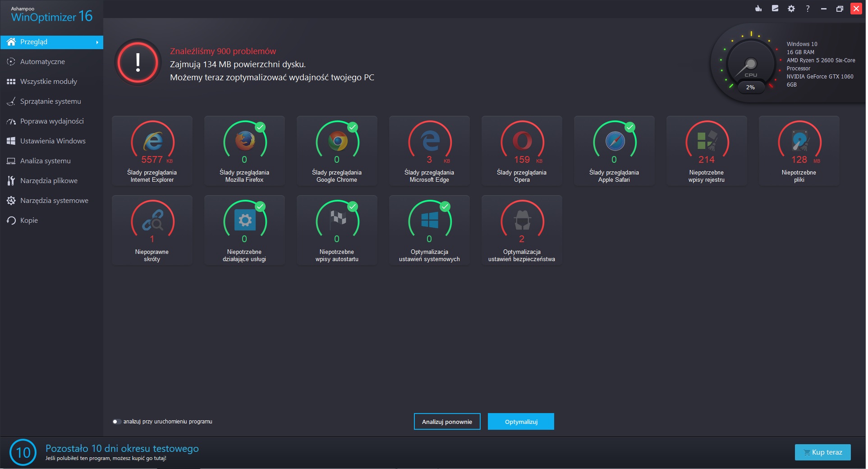
Task: Open Narzędzia plikowe in the sidebar
Action: coord(52,181)
